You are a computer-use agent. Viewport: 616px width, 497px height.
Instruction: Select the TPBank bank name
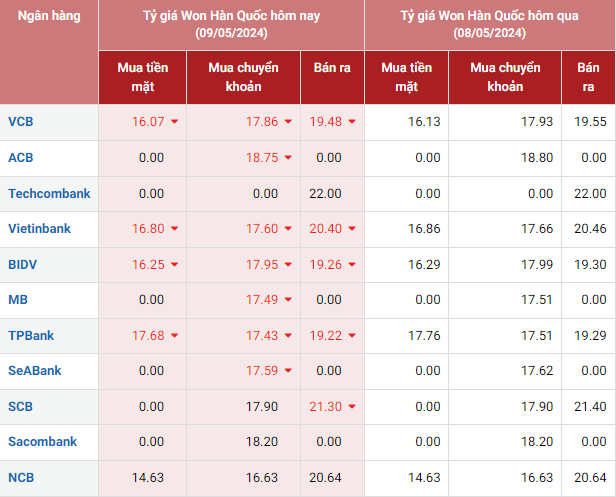click(x=29, y=336)
